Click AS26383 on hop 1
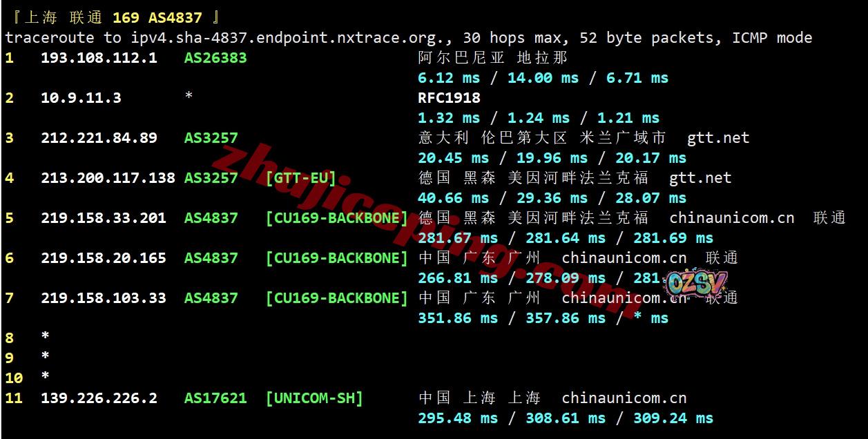Viewport: 868px width, 439px height. (215, 58)
